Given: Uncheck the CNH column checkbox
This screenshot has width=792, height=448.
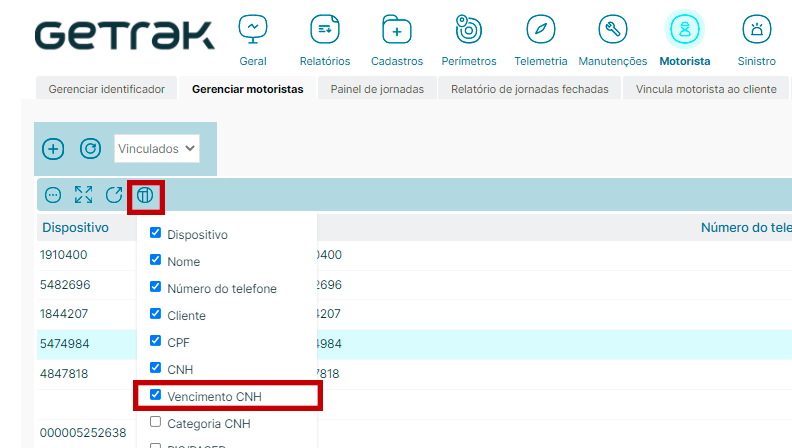Looking at the screenshot, I should click(156, 367).
